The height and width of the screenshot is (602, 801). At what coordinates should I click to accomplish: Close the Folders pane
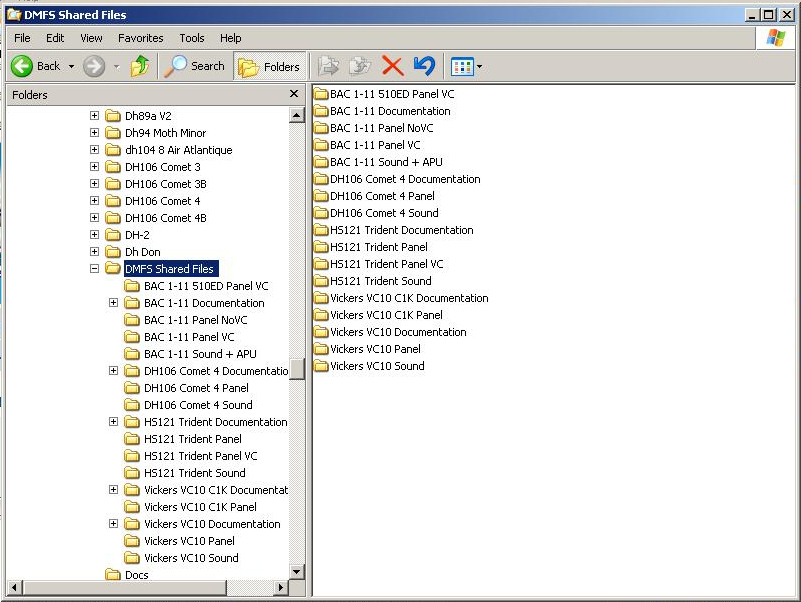[x=294, y=94]
